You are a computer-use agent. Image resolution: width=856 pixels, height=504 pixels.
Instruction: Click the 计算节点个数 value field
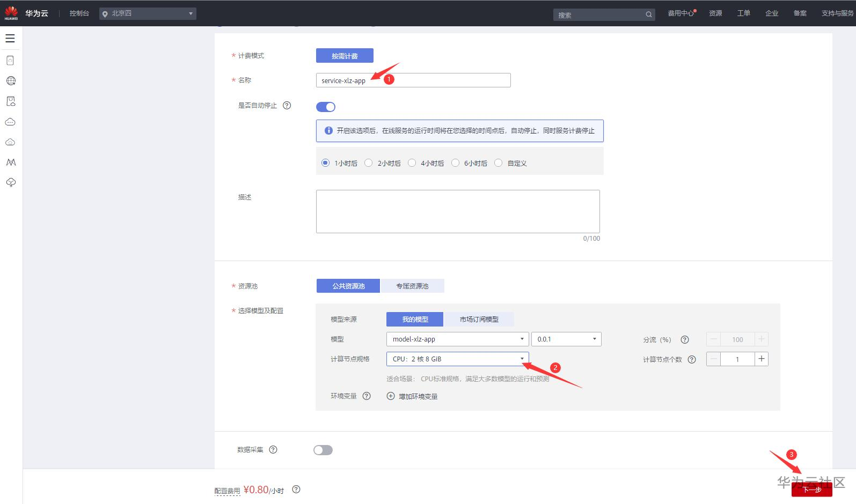point(737,359)
